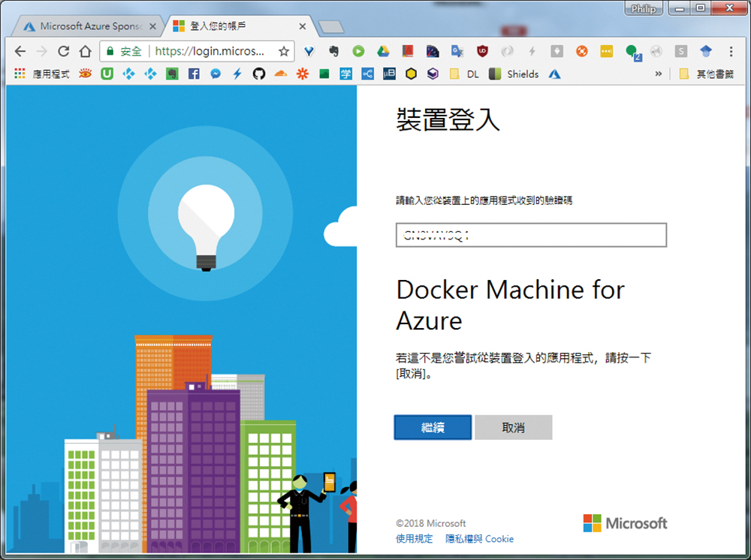Close the Microsoft Azure Sponsor tab

click(152, 26)
